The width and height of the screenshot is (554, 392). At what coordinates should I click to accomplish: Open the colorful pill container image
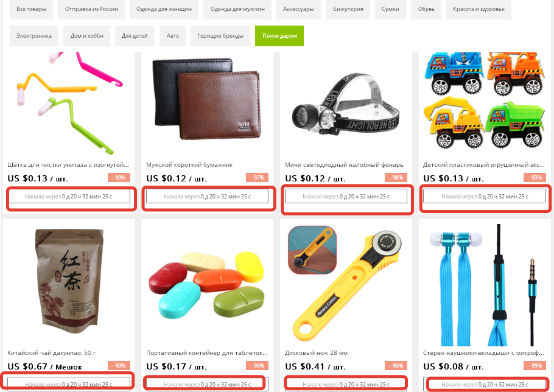[207, 284]
